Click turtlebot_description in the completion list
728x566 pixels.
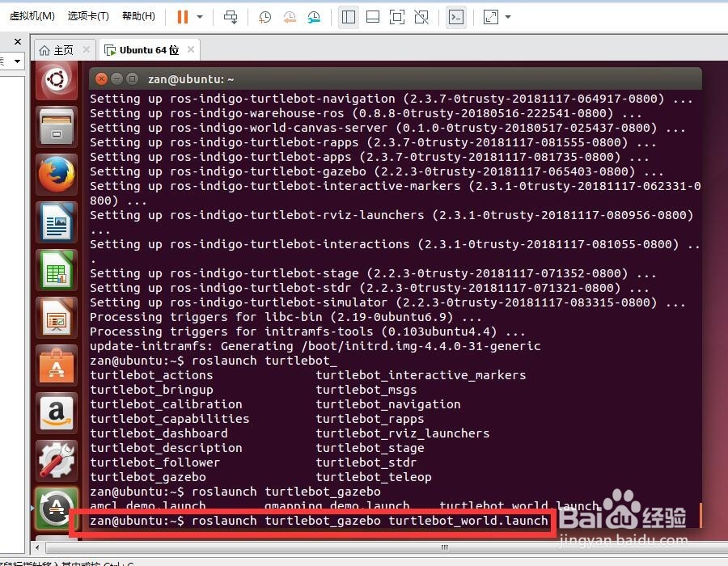166,448
